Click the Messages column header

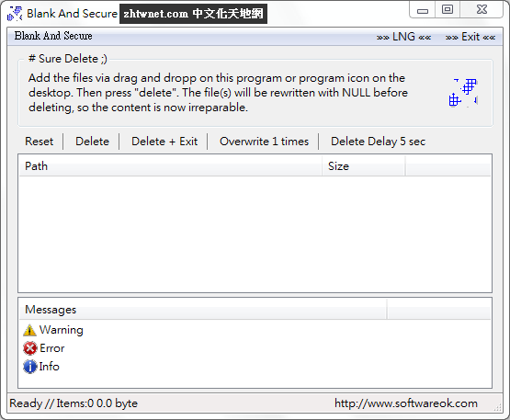click(x=203, y=310)
